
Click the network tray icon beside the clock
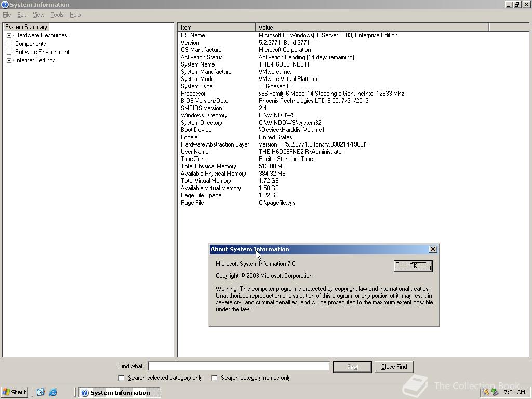coord(495,393)
